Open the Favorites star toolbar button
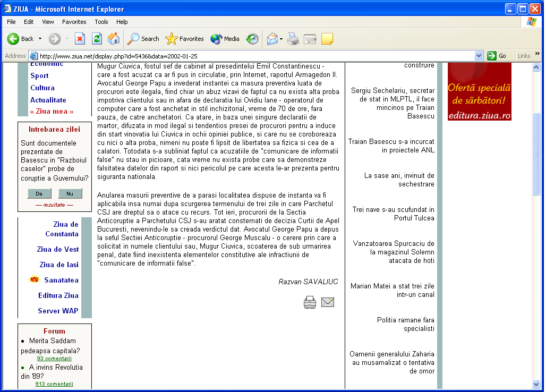 point(184,39)
